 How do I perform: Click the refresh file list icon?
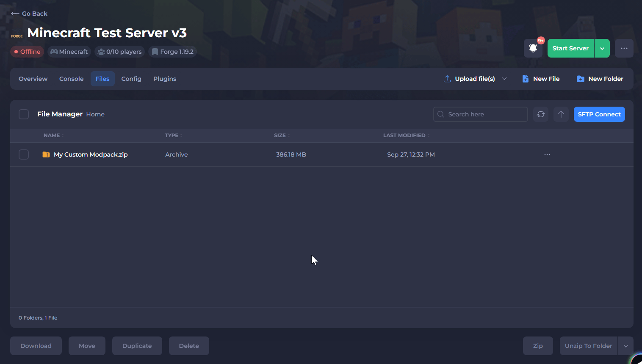(541, 114)
